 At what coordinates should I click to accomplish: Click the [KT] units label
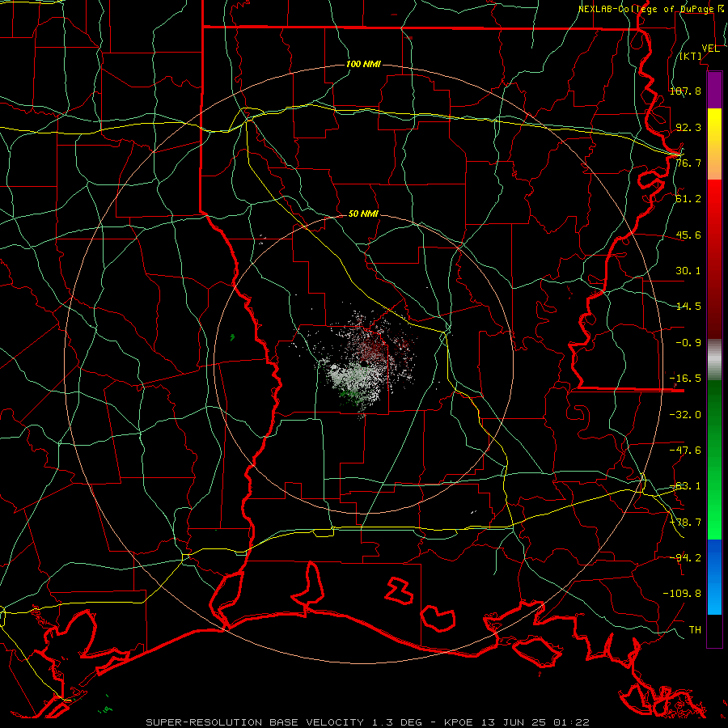click(691, 56)
